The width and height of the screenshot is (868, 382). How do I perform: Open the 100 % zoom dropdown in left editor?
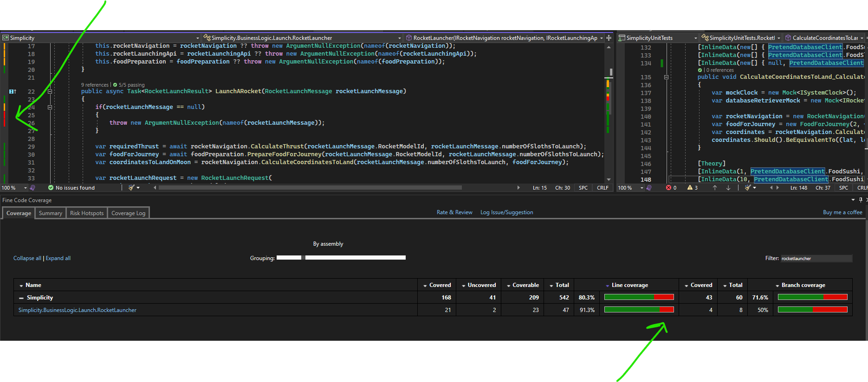[26, 188]
